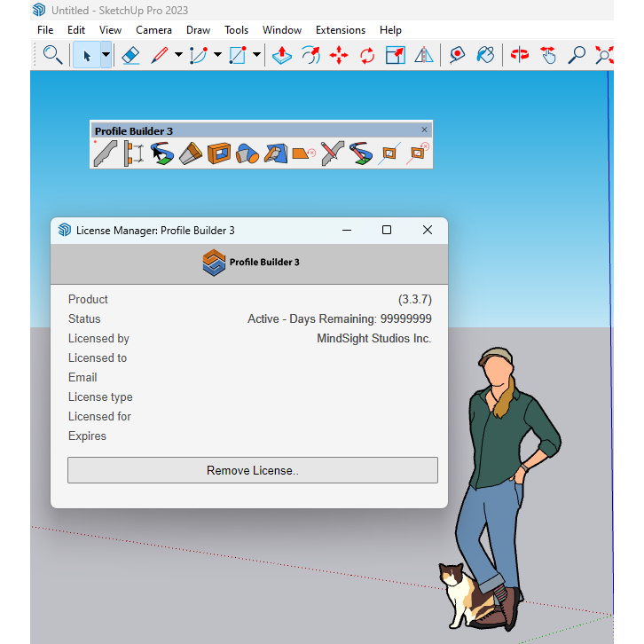Pick the Scale tool

point(396,55)
